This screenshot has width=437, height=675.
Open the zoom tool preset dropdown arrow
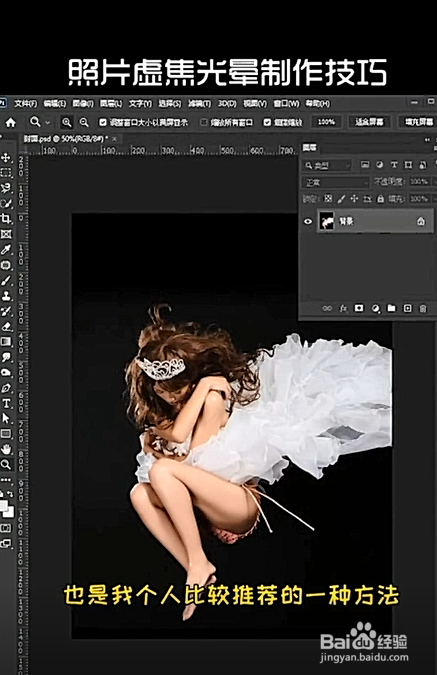(x=48, y=123)
